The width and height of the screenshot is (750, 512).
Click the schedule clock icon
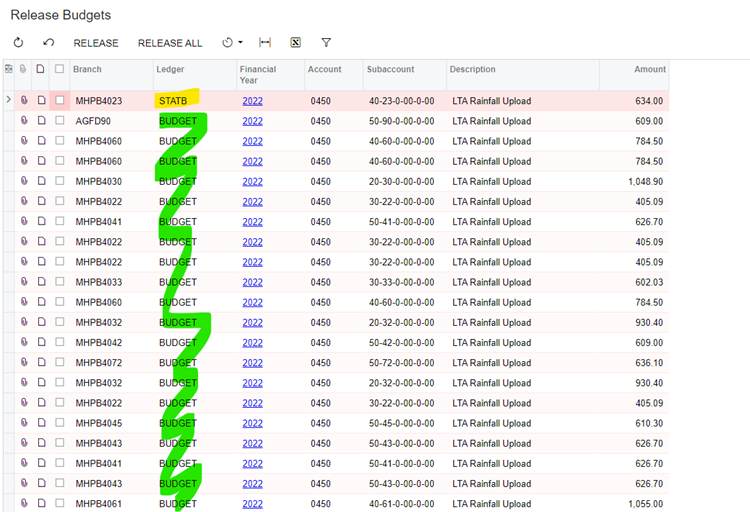227,43
